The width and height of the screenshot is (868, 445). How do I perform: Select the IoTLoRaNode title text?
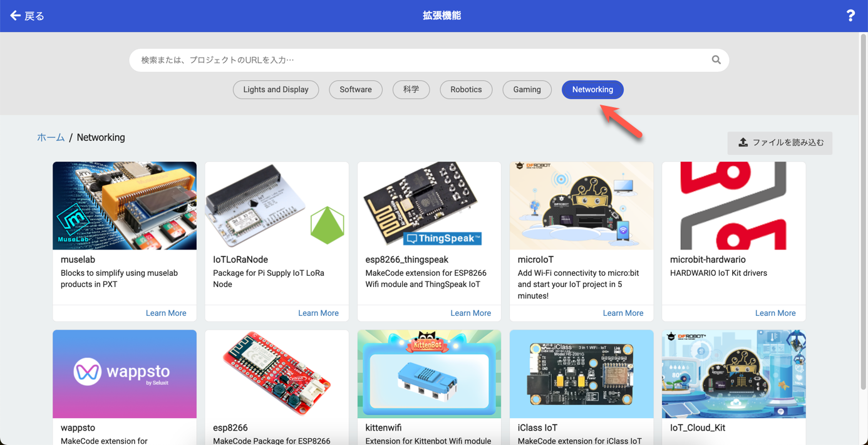[240, 259]
